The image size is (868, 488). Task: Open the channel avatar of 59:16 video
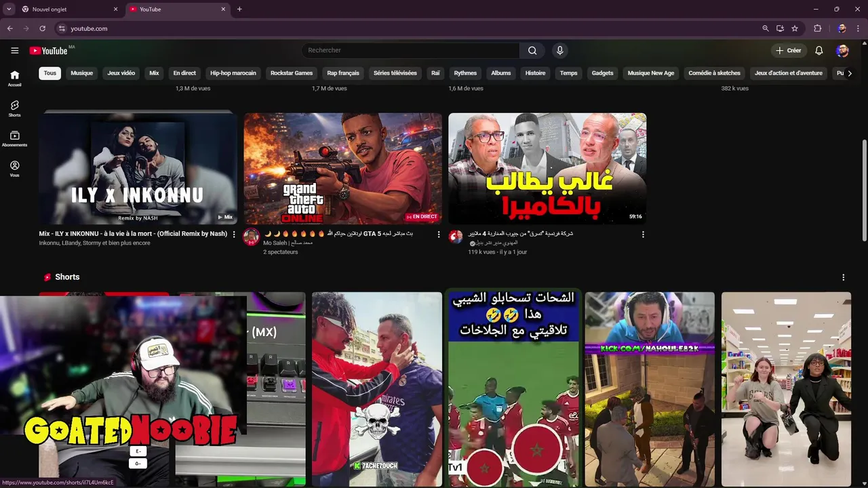click(x=456, y=237)
